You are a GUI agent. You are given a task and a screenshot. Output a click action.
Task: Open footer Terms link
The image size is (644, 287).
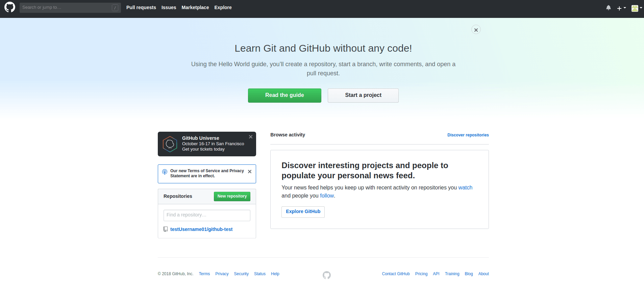pyautogui.click(x=204, y=274)
